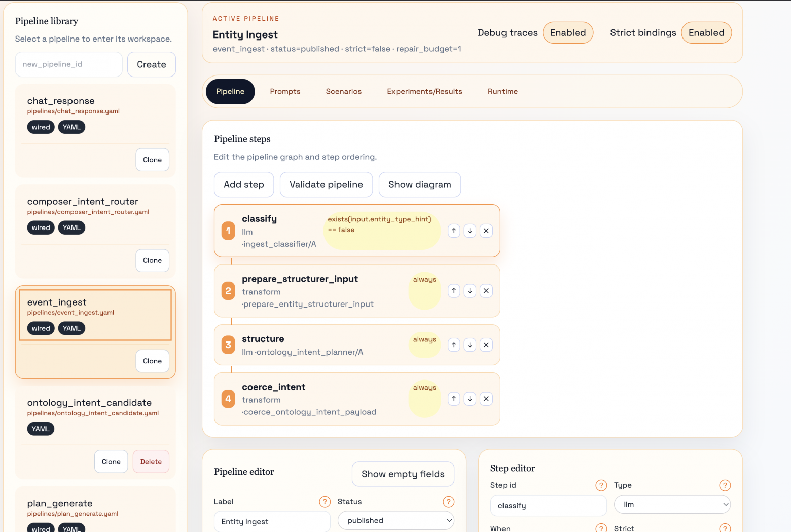Click Show diagram button

click(420, 185)
